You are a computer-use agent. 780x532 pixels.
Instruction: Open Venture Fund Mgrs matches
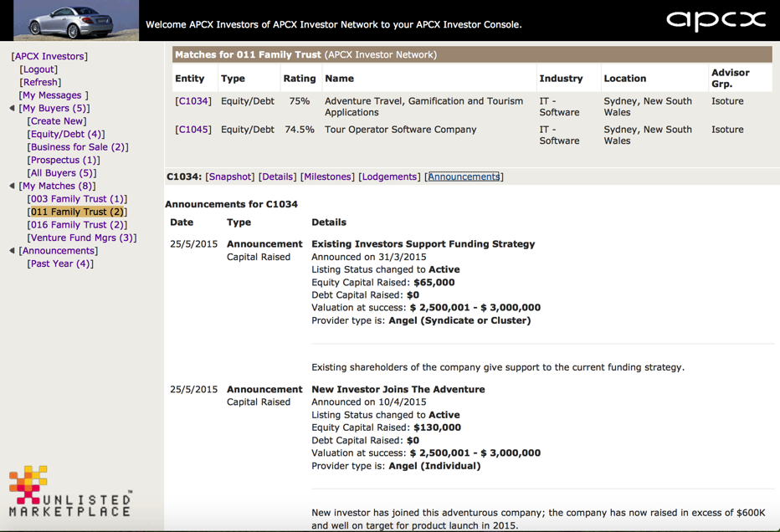point(82,238)
